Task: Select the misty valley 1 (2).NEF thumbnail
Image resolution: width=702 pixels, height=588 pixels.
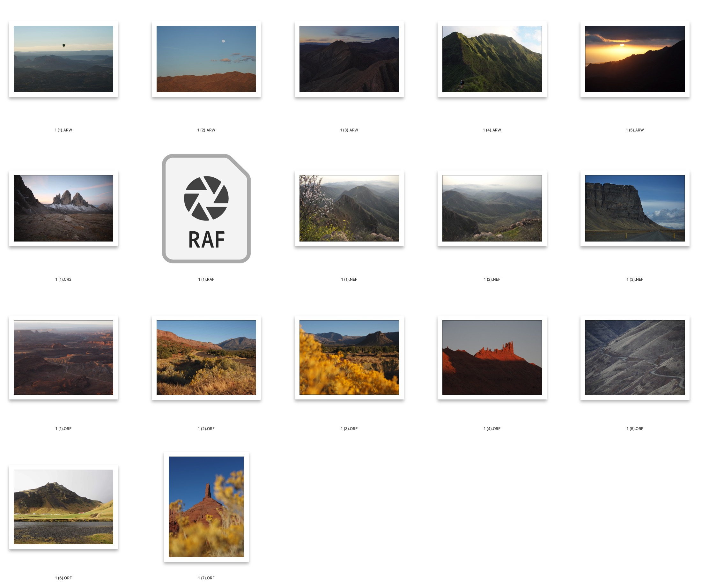Action: click(492, 208)
